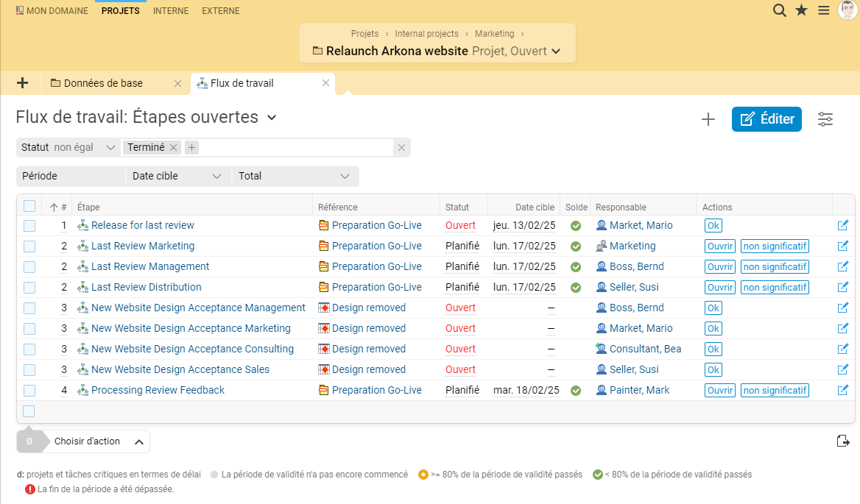The image size is (860, 504).
Task: Click Ok for Release for last review
Action: 713,226
